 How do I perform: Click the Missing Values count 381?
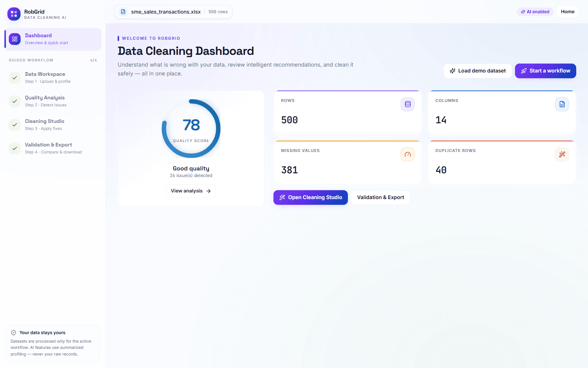pyautogui.click(x=290, y=170)
